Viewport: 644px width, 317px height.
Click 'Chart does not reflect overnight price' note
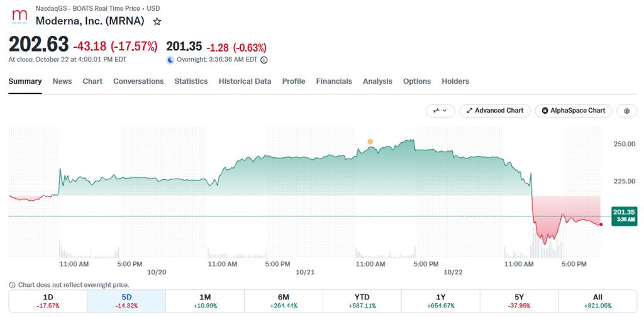point(74,285)
